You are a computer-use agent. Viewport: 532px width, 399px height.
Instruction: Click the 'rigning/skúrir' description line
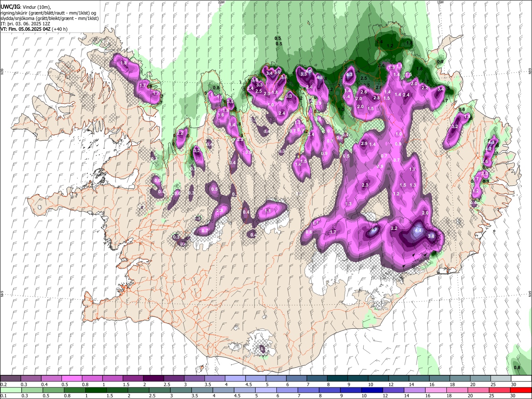tap(48, 13)
